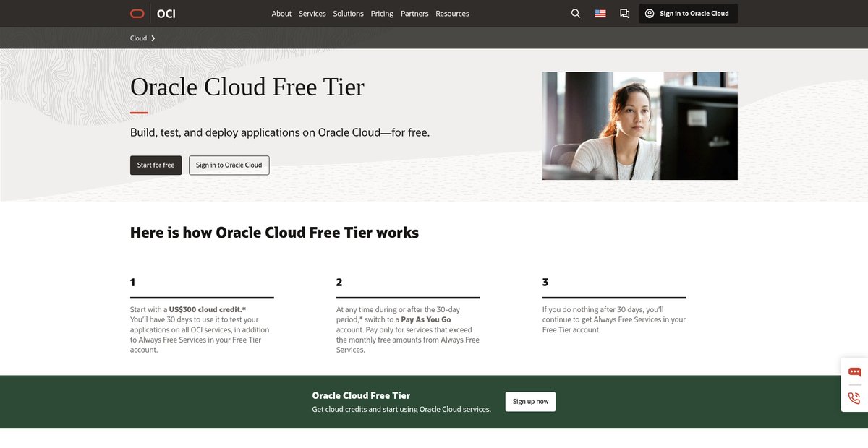Click the bold 'Pay As You Go' text

coord(426,319)
